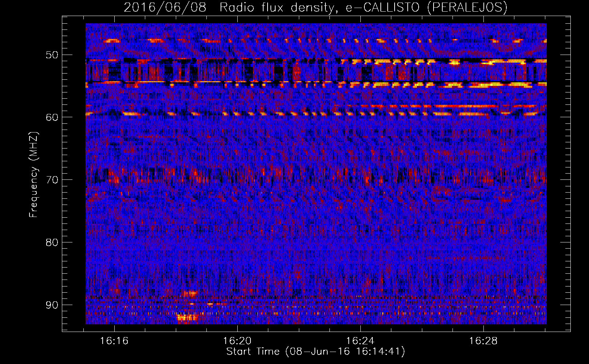Click the 70 MHz frequency tick label

pyautogui.click(x=52, y=180)
